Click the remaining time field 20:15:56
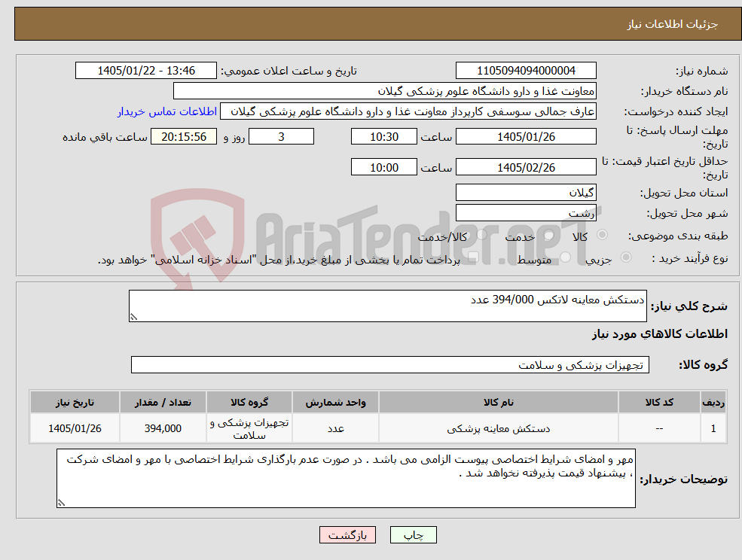The width and height of the screenshot is (742, 560). (x=184, y=137)
